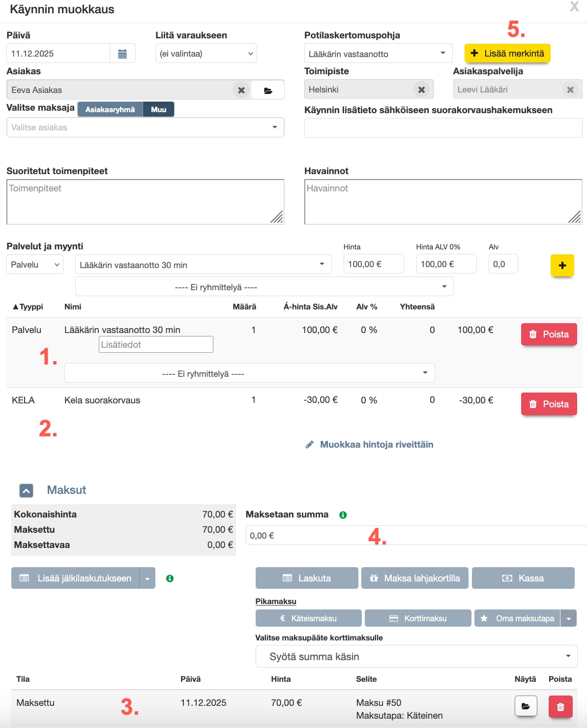Click the Muokkaa hintoja riveittäin link

click(x=376, y=445)
